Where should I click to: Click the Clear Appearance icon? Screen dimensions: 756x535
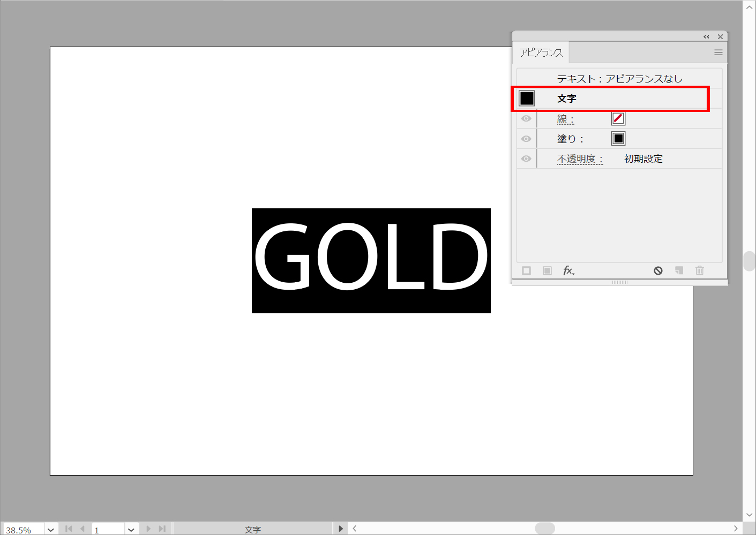click(658, 271)
